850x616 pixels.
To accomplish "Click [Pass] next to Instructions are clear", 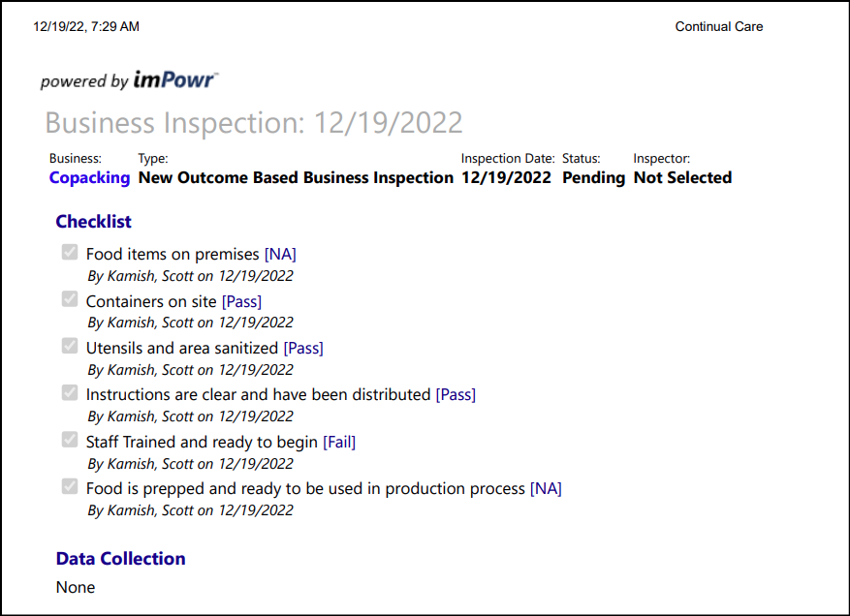I will click(x=456, y=394).
